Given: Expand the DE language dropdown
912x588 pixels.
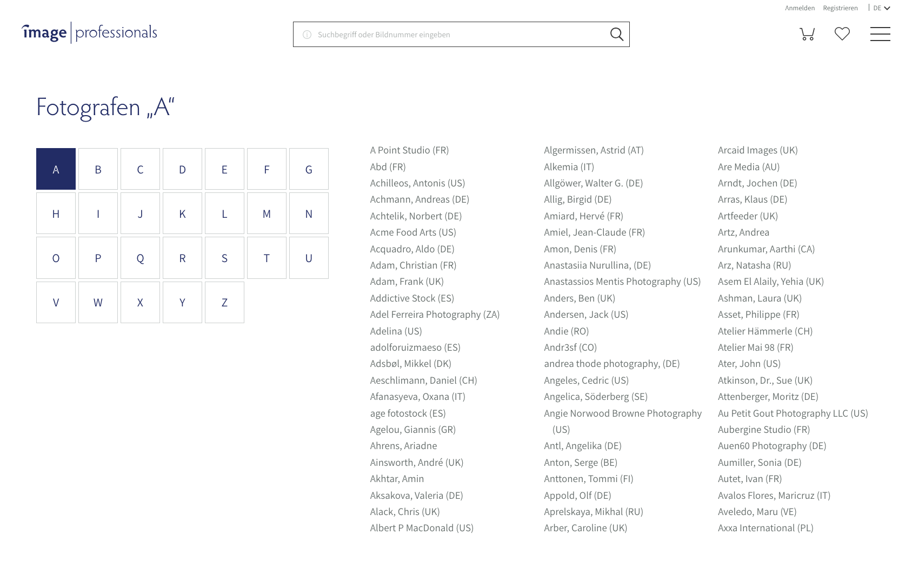Looking at the screenshot, I should coord(881,8).
